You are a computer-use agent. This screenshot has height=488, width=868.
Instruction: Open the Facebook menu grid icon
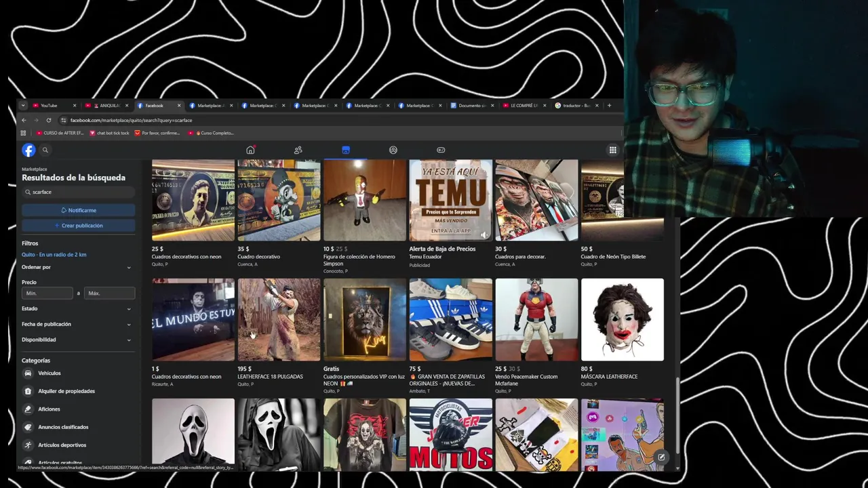pyautogui.click(x=612, y=150)
